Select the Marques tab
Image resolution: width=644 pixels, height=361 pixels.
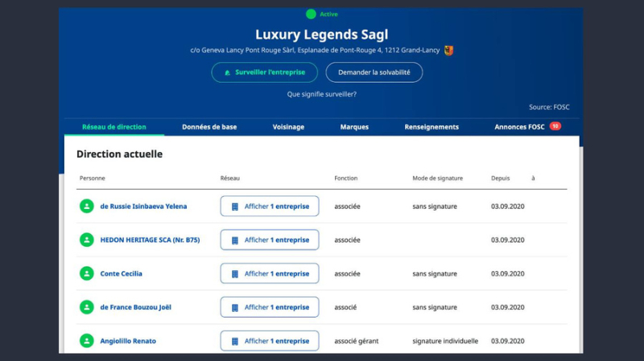pos(354,127)
